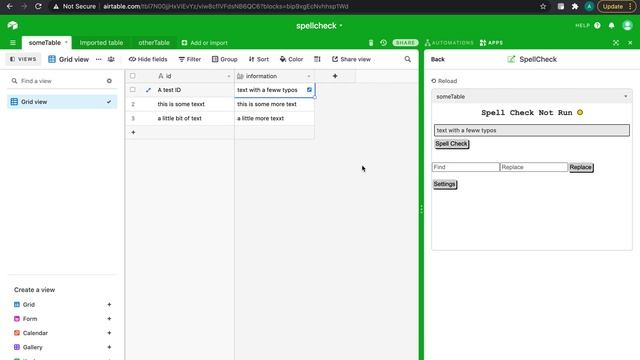Click the Update button in Chrome

click(x=616, y=7)
